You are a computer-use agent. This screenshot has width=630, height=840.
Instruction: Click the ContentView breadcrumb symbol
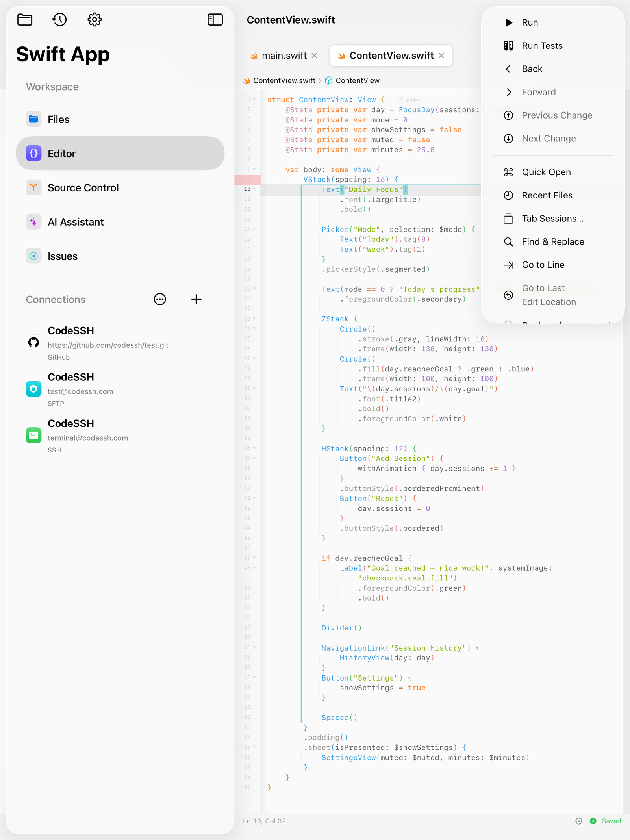pos(352,80)
